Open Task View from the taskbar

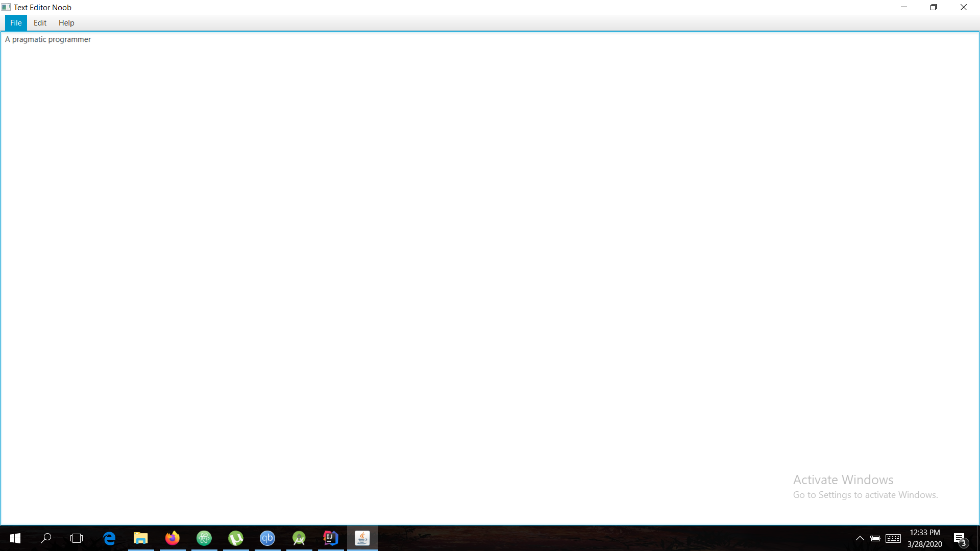tap(77, 538)
